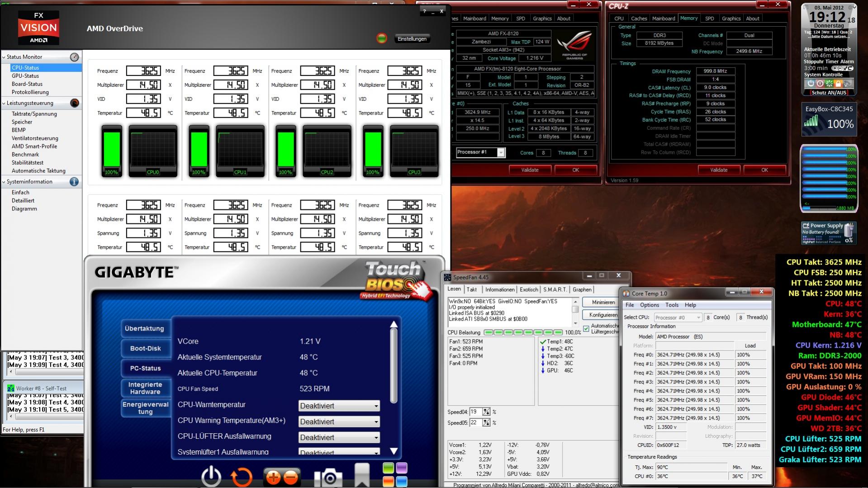Click the Core Temp title bar icon
This screenshot has height=488, width=868.
pos(626,294)
